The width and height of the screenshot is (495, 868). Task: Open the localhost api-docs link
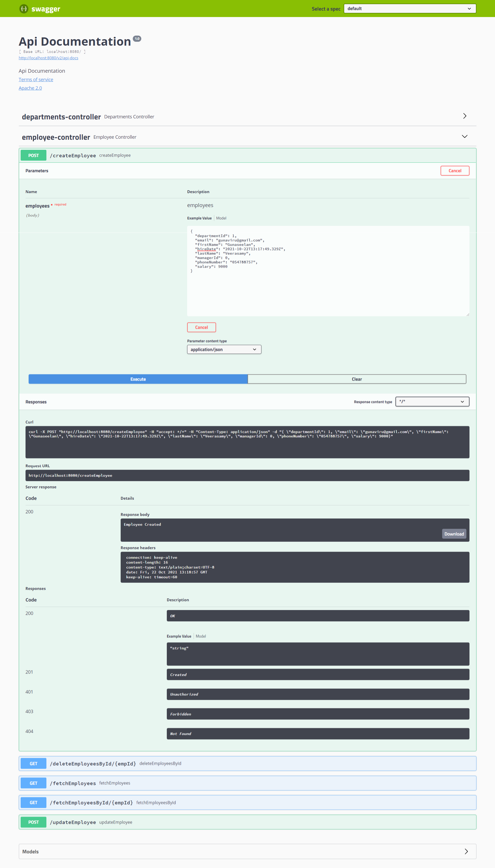48,58
